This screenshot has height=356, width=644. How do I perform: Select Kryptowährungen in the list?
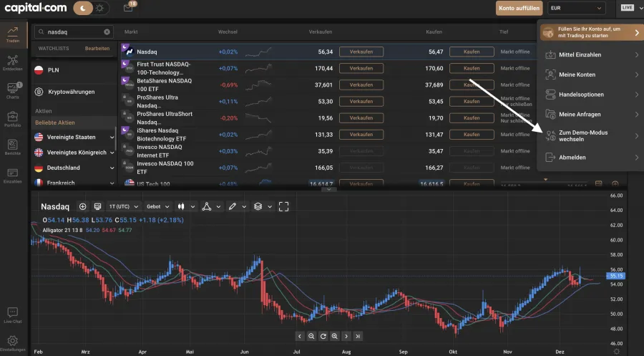[74, 92]
